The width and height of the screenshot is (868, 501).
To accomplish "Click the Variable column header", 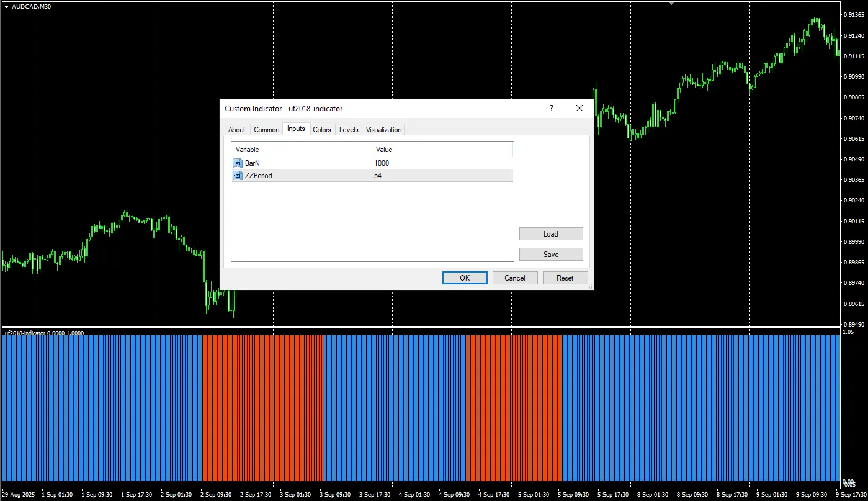I will point(301,150).
